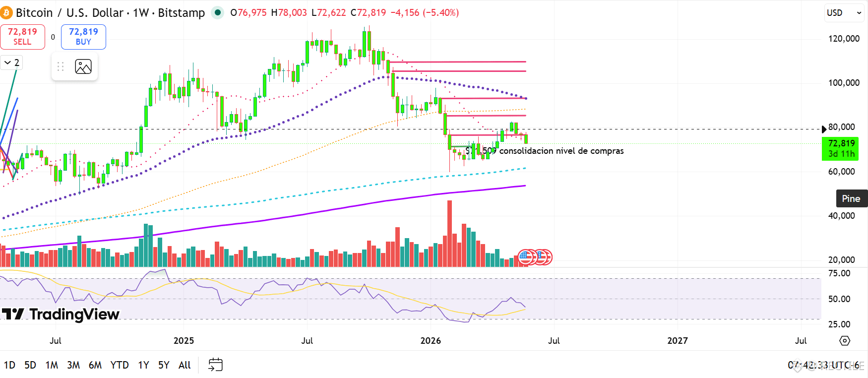
Task: Click the Bitcoin symbol logo icon
Action: [x=6, y=13]
